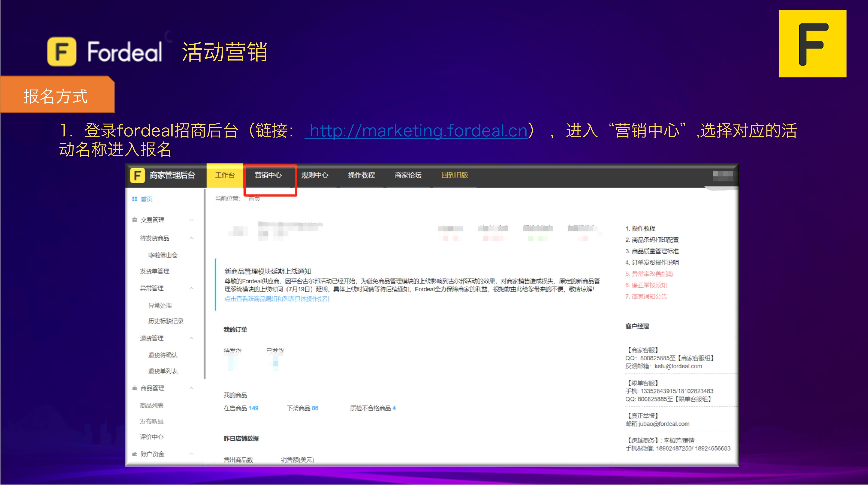This screenshot has height=488, width=868.
Task: Open 1. 操作教程 in the right list
Action: click(640, 228)
